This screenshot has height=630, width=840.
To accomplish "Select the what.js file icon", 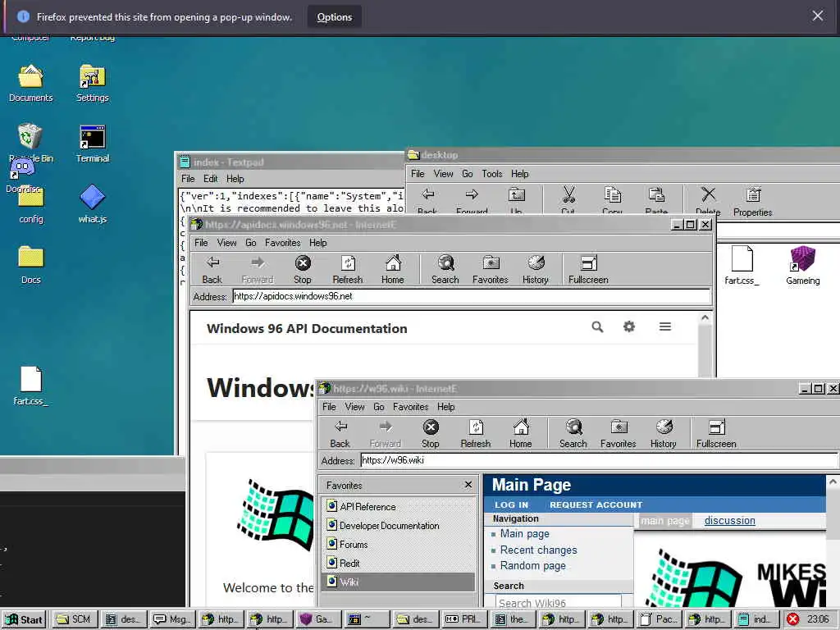I will [92, 204].
